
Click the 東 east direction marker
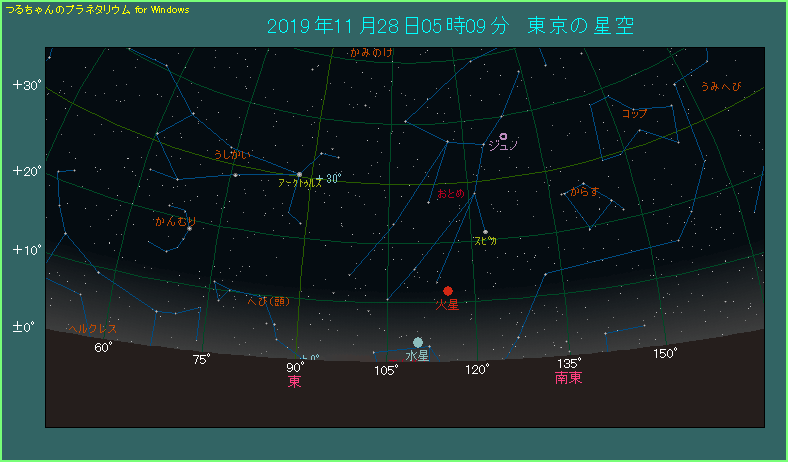click(x=295, y=381)
